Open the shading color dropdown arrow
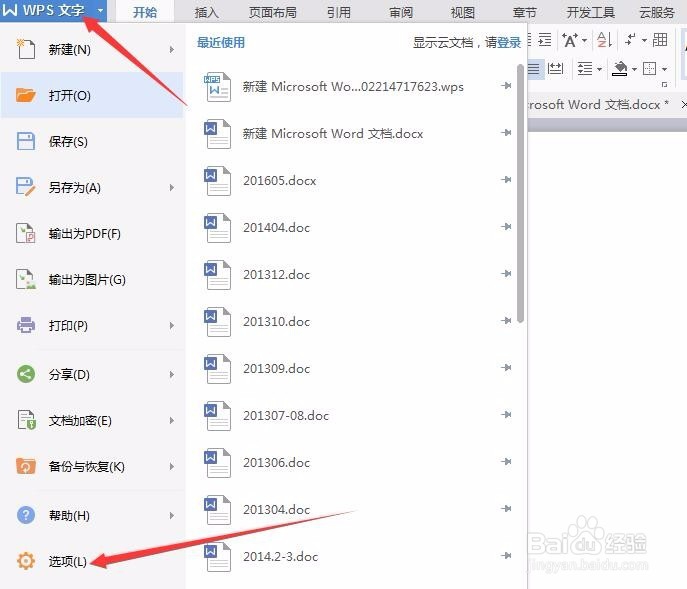687x589 pixels. pyautogui.click(x=634, y=69)
